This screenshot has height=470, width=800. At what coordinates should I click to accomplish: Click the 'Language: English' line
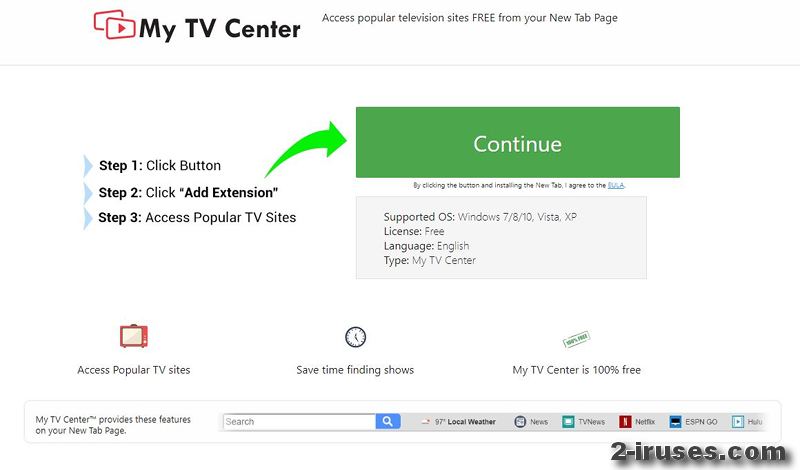tap(427, 246)
